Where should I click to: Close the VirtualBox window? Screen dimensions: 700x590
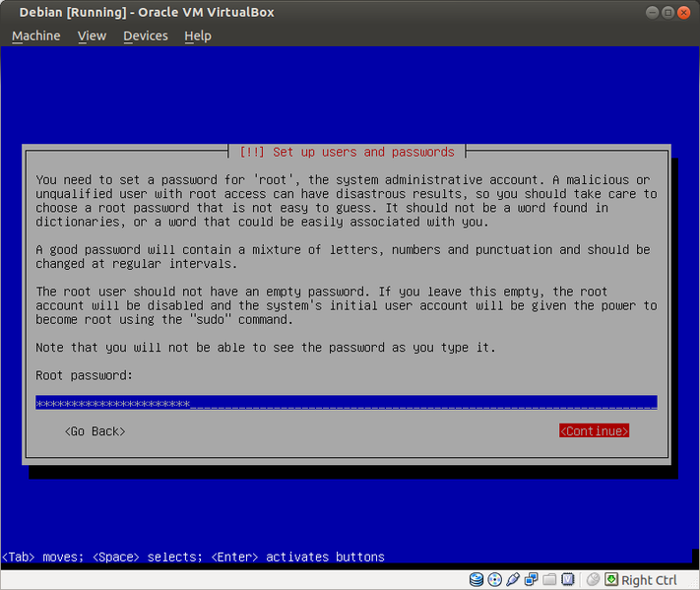[684, 12]
